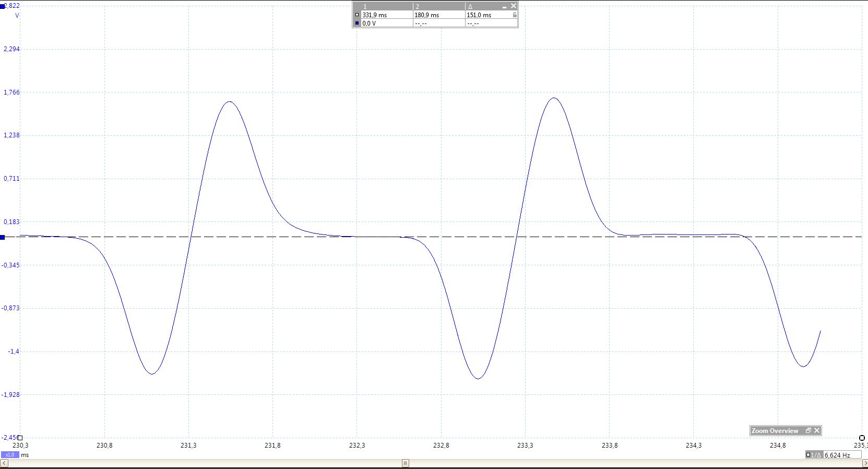Grab the left time ruler handle
The width and height of the screenshot is (868, 469).
(20, 438)
